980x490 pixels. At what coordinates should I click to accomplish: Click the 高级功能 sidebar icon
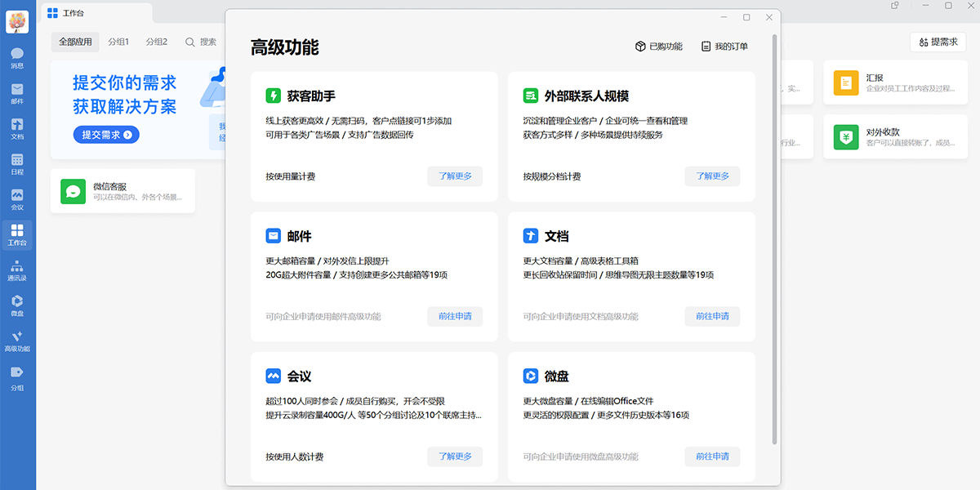coord(17,341)
